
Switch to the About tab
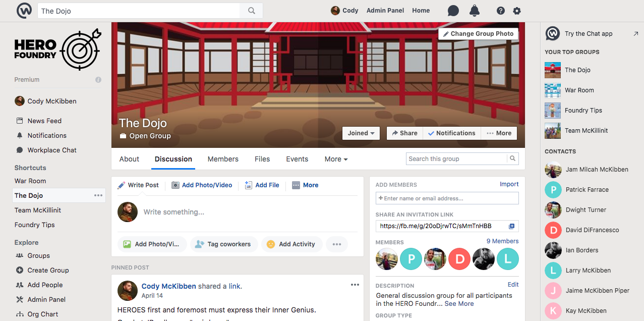[x=129, y=159]
